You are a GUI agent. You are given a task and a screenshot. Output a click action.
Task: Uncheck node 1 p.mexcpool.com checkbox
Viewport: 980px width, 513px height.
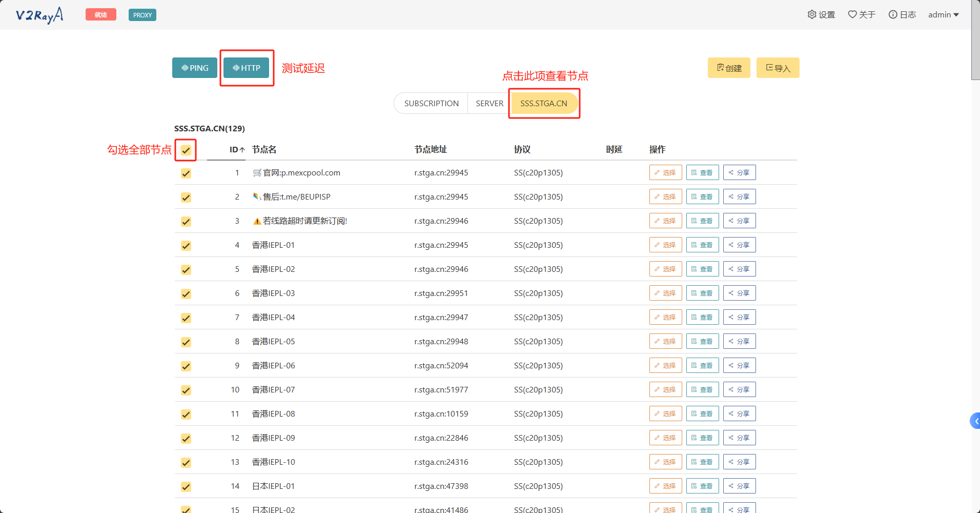point(186,173)
